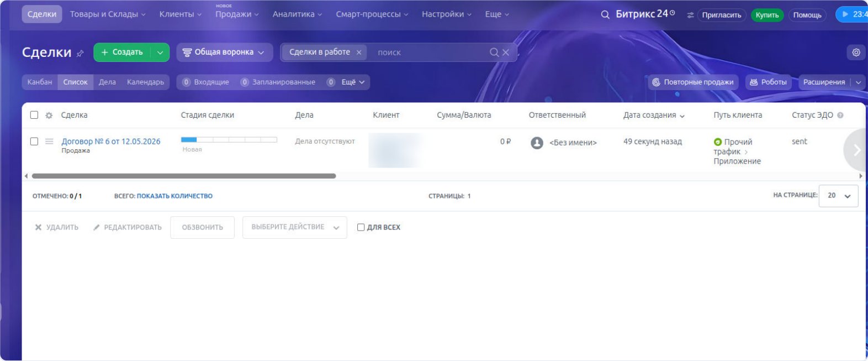Open the Смарт-процессы menu
This screenshot has width=868, height=361.
point(372,14)
